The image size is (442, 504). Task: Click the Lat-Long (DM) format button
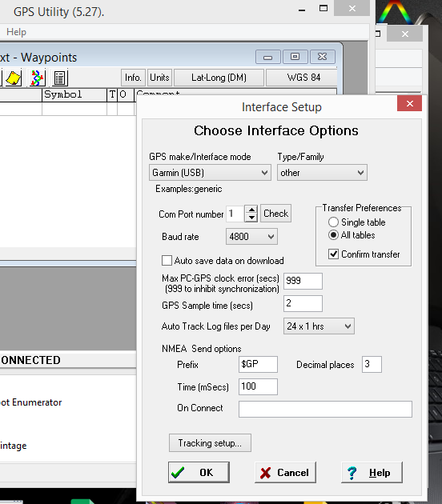pyautogui.click(x=219, y=78)
